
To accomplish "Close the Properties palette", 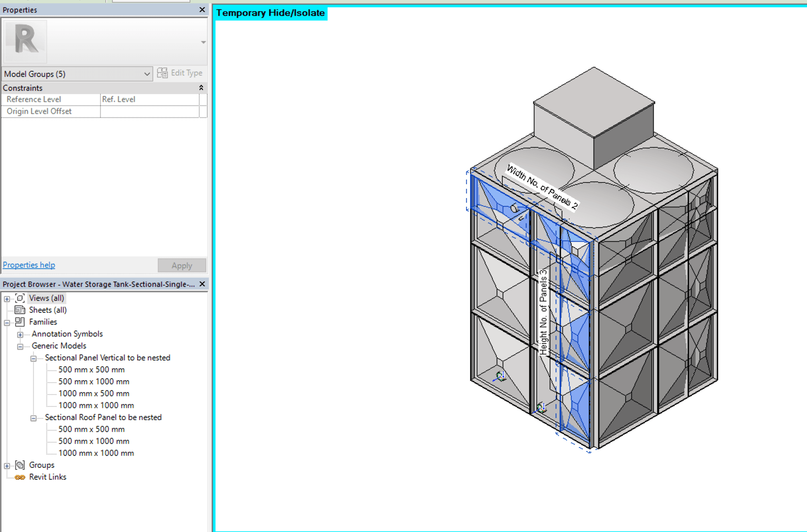I will coord(202,10).
